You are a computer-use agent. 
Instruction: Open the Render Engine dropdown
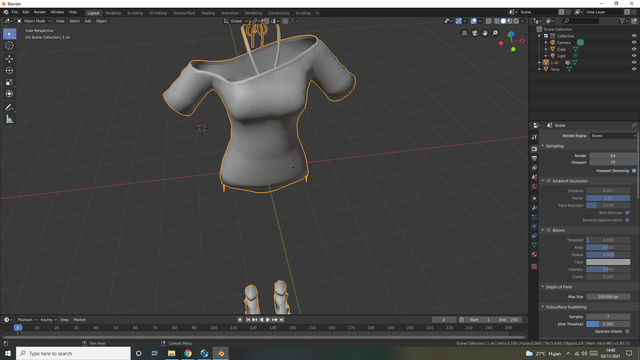point(613,136)
